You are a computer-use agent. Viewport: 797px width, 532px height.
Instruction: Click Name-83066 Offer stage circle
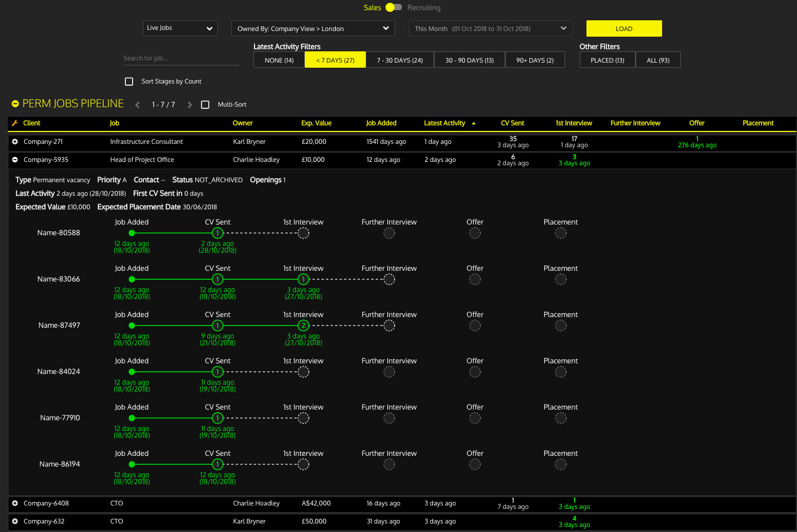pyautogui.click(x=475, y=279)
